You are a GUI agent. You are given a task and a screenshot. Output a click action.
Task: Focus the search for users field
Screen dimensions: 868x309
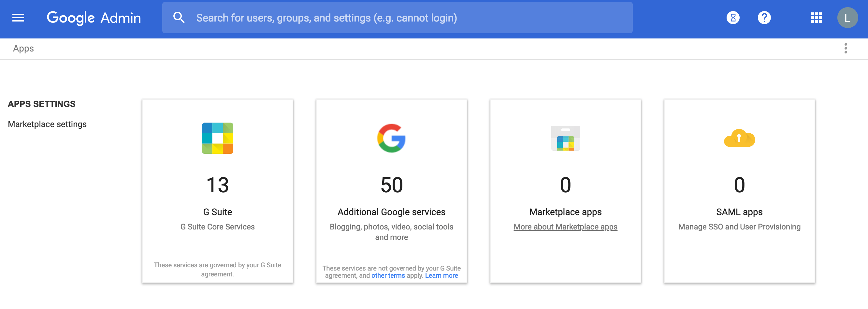pos(397,18)
